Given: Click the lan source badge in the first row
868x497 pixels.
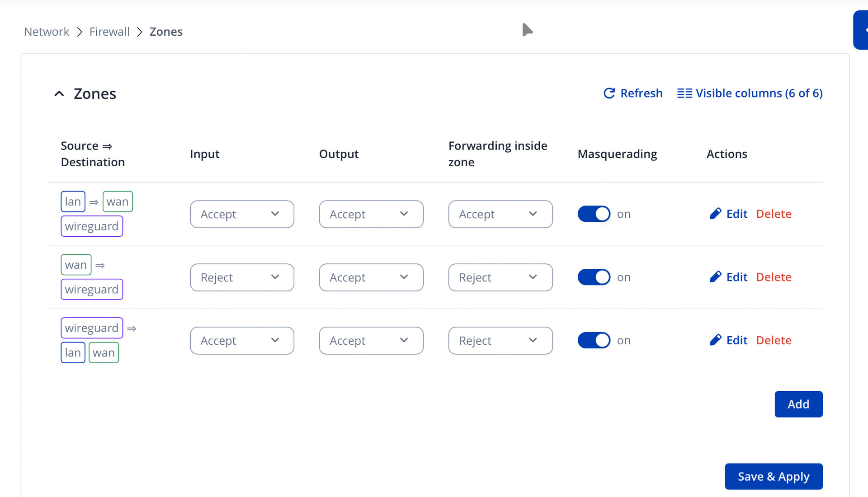Looking at the screenshot, I should click(73, 202).
